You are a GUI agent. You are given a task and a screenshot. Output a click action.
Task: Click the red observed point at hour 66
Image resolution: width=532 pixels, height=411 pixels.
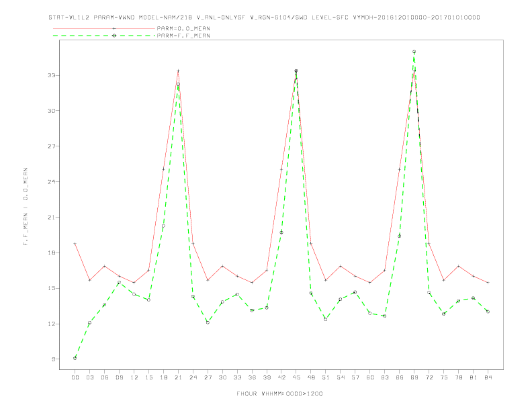tap(400, 169)
